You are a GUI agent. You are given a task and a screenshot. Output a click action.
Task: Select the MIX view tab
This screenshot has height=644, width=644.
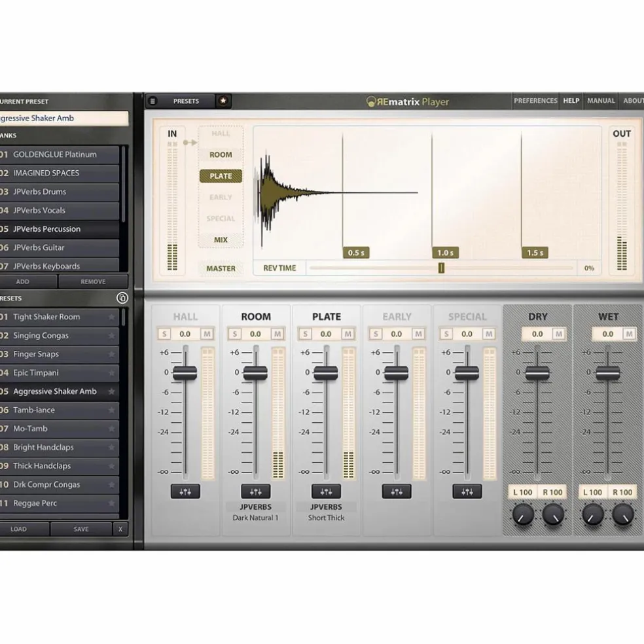pyautogui.click(x=221, y=240)
